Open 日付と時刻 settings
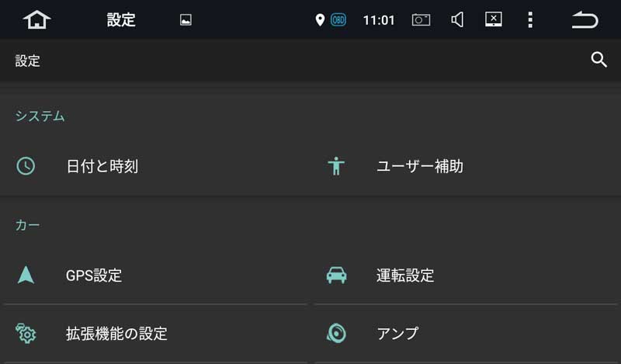621x364 pixels. click(155, 166)
